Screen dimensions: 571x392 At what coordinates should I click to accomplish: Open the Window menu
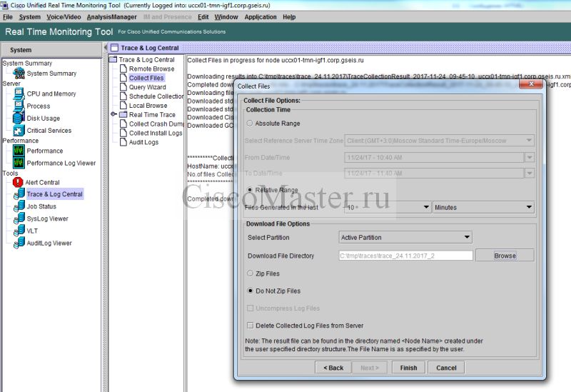pos(226,16)
